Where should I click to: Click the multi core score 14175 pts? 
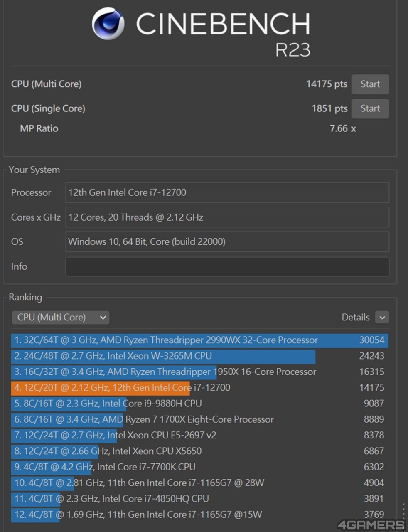pyautogui.click(x=327, y=84)
